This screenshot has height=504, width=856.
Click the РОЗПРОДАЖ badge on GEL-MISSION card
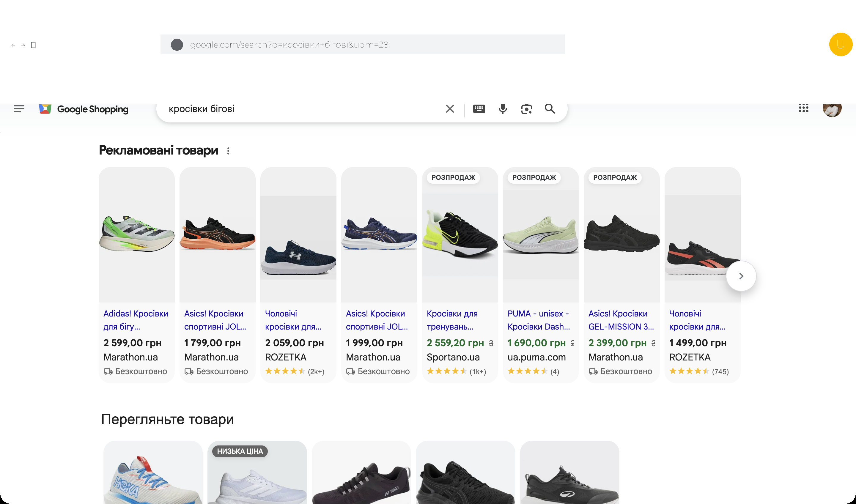615,177
